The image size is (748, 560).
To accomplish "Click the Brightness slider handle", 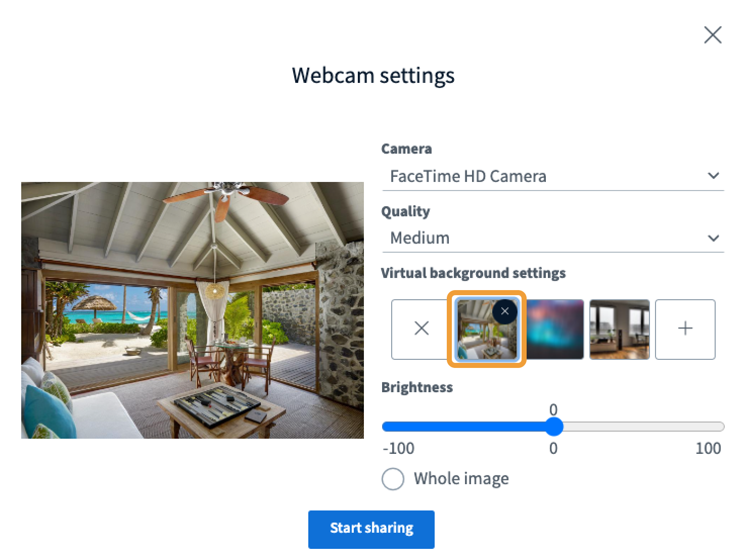I will [x=554, y=427].
